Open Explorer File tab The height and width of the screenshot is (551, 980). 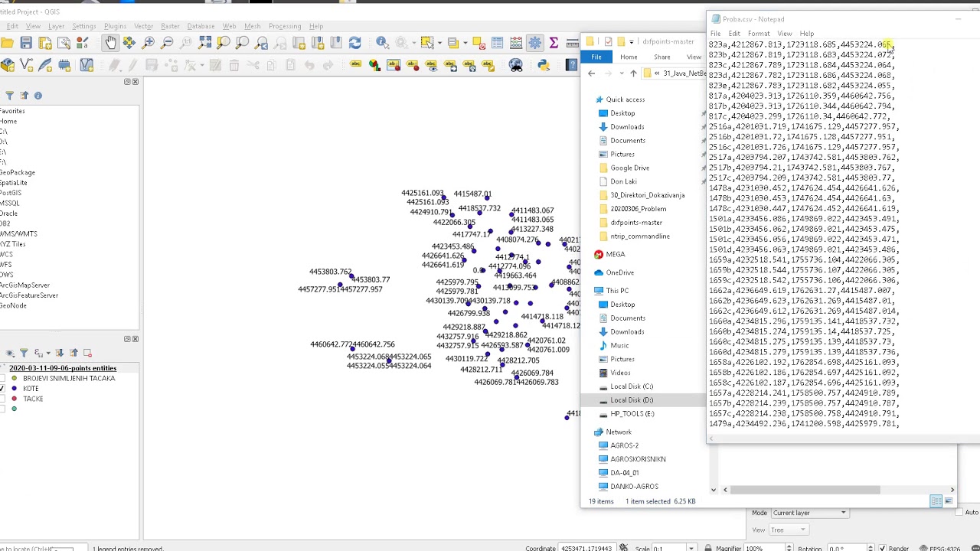pyautogui.click(x=596, y=57)
